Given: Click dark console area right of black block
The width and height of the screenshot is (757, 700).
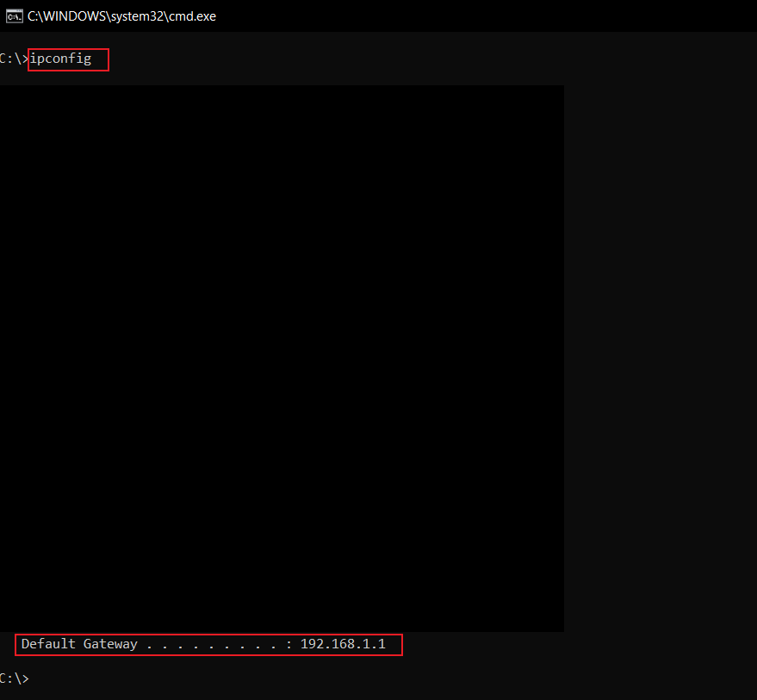Looking at the screenshot, I should pos(659,357).
